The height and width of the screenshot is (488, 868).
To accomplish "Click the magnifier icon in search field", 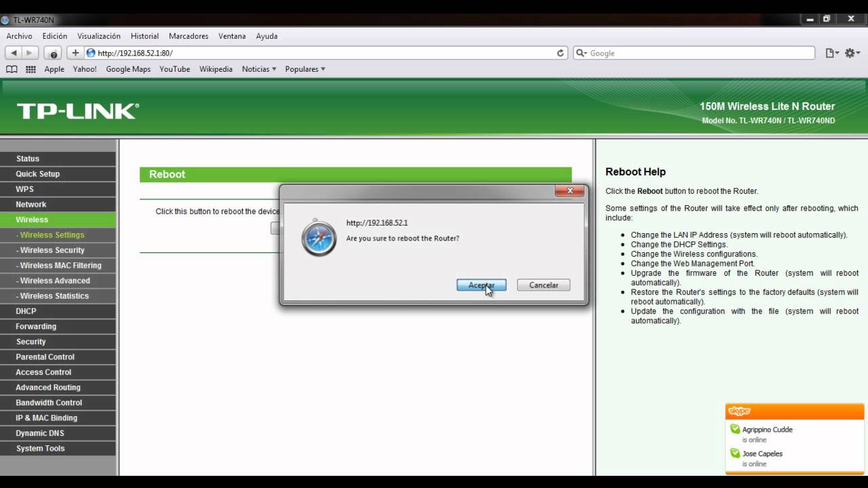I will coord(582,53).
